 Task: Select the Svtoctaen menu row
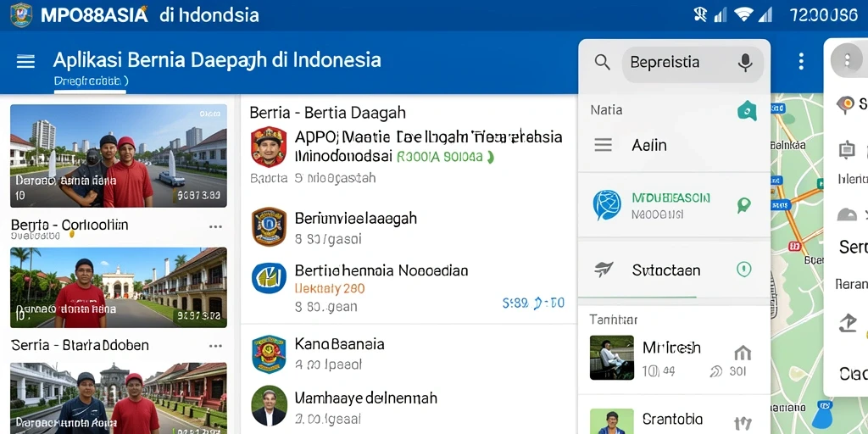click(674, 270)
